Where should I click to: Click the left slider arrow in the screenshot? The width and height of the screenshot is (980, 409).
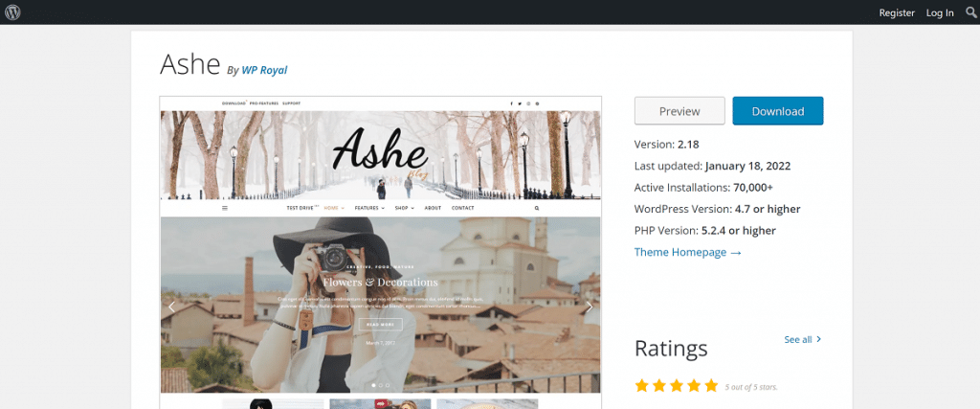[172, 307]
